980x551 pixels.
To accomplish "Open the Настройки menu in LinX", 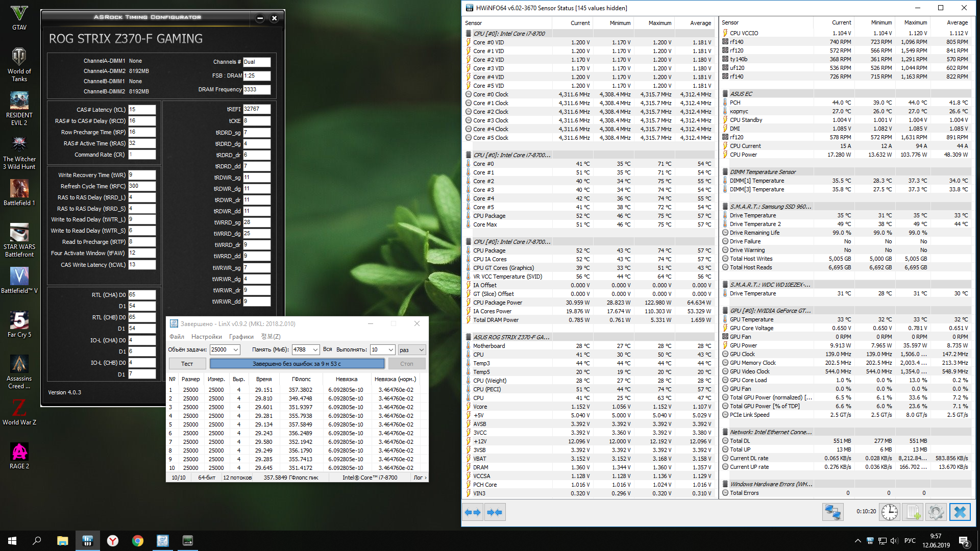I will coord(206,337).
